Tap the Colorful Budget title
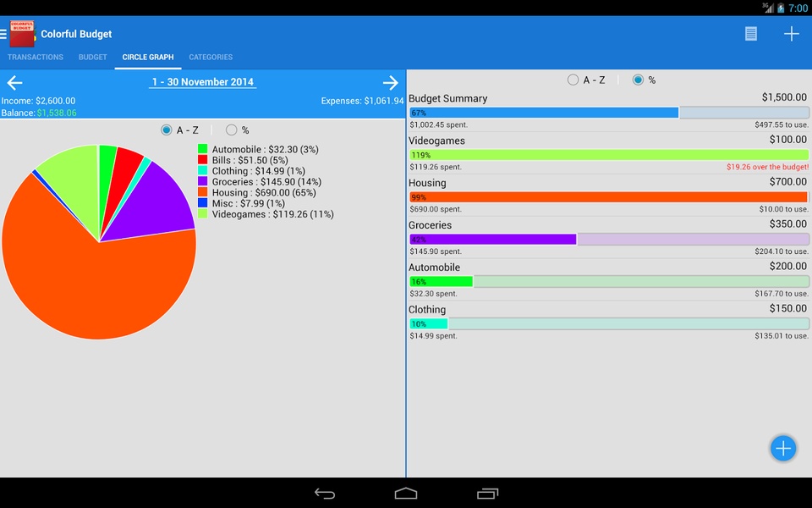The image size is (812, 508). click(x=76, y=34)
